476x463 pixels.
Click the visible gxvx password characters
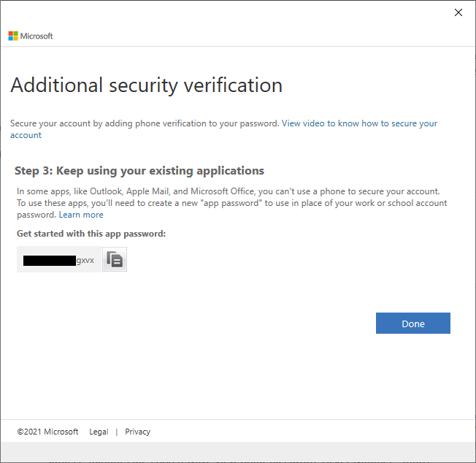[x=85, y=260]
